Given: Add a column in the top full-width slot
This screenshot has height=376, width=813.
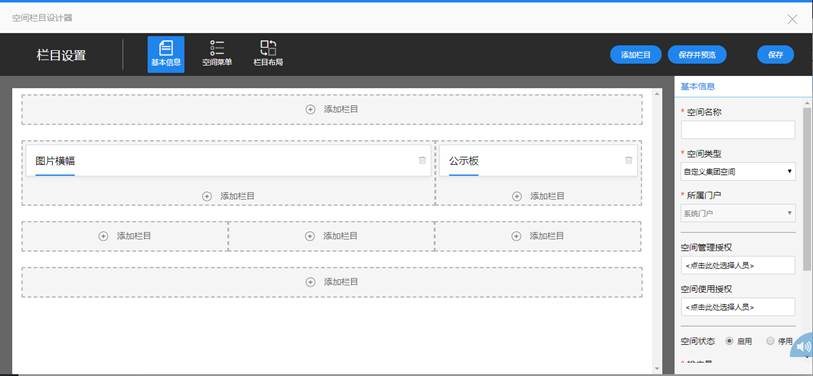Looking at the screenshot, I should [332, 109].
